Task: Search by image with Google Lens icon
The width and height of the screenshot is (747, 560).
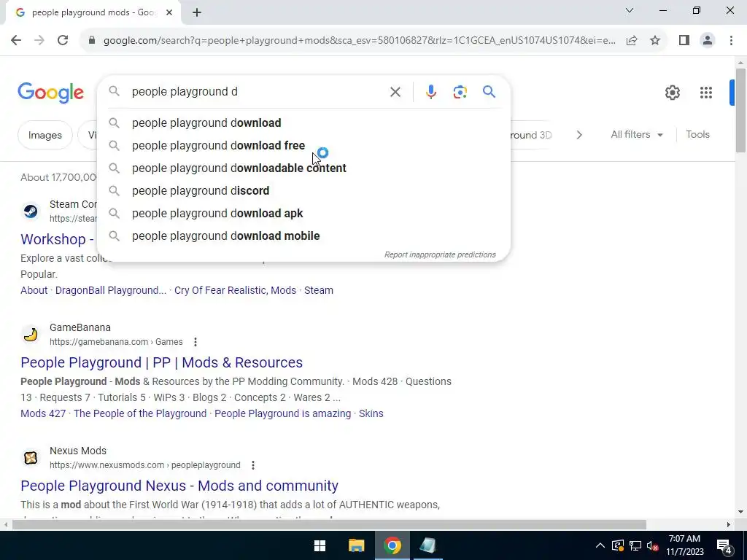Action: [x=460, y=92]
